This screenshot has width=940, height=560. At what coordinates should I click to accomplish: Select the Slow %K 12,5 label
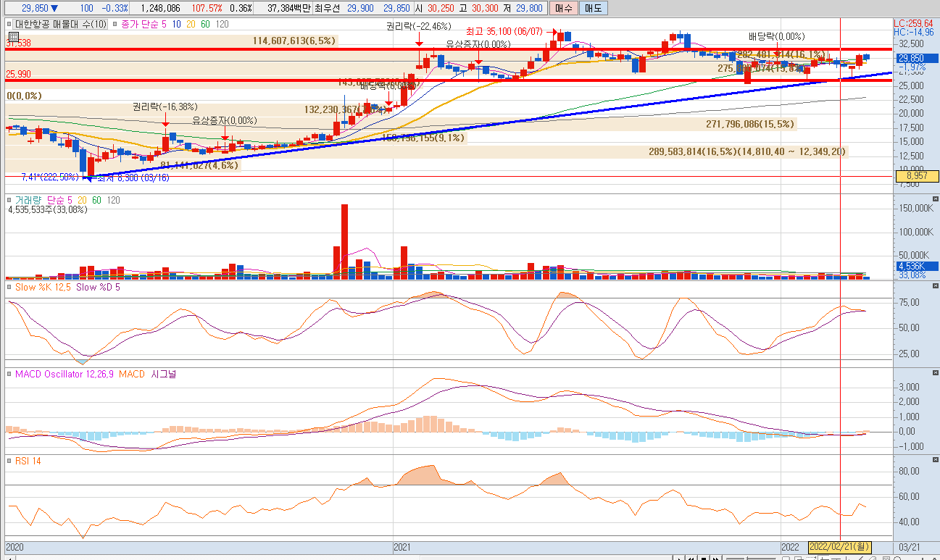coord(42,287)
